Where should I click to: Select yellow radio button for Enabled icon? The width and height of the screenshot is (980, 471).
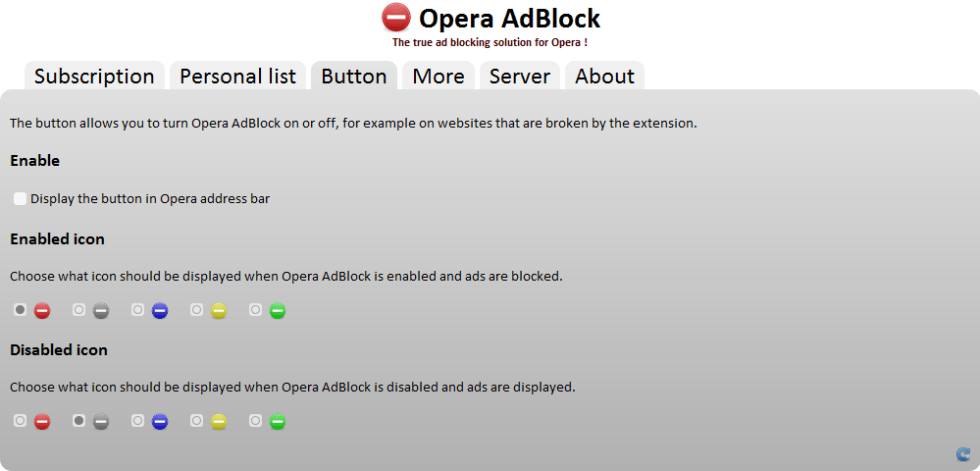197,310
